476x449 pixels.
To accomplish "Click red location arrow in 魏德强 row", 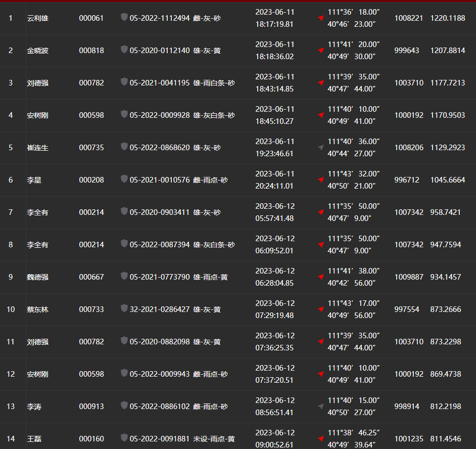I will pyautogui.click(x=321, y=277).
